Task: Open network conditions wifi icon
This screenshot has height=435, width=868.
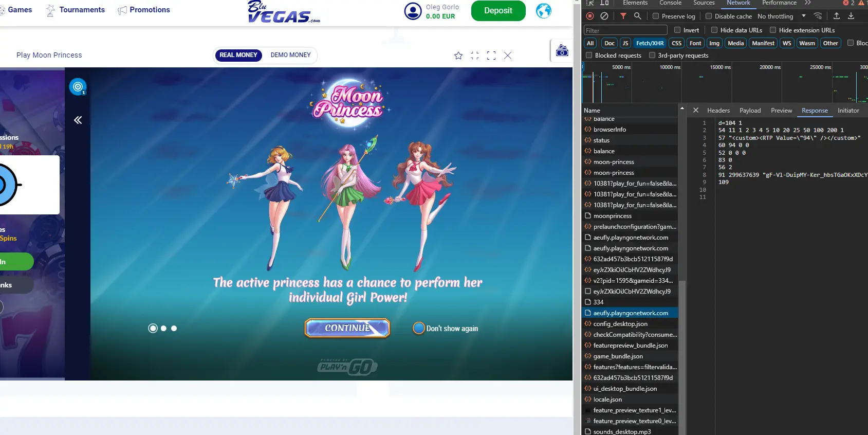Action: tap(818, 16)
